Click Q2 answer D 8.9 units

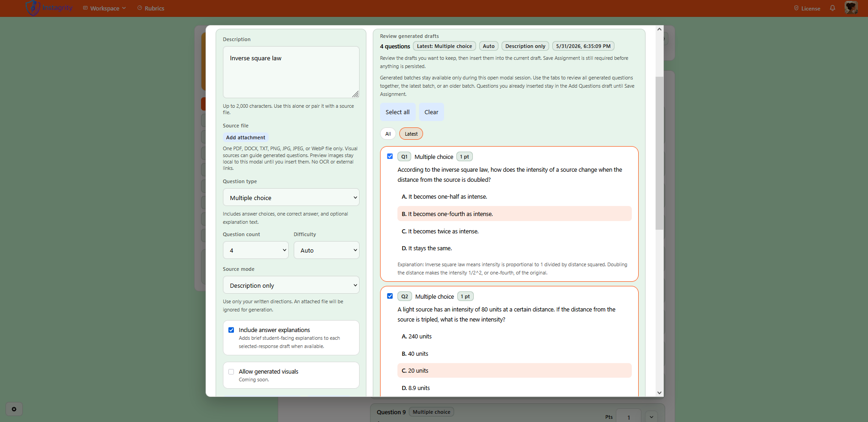(x=514, y=388)
